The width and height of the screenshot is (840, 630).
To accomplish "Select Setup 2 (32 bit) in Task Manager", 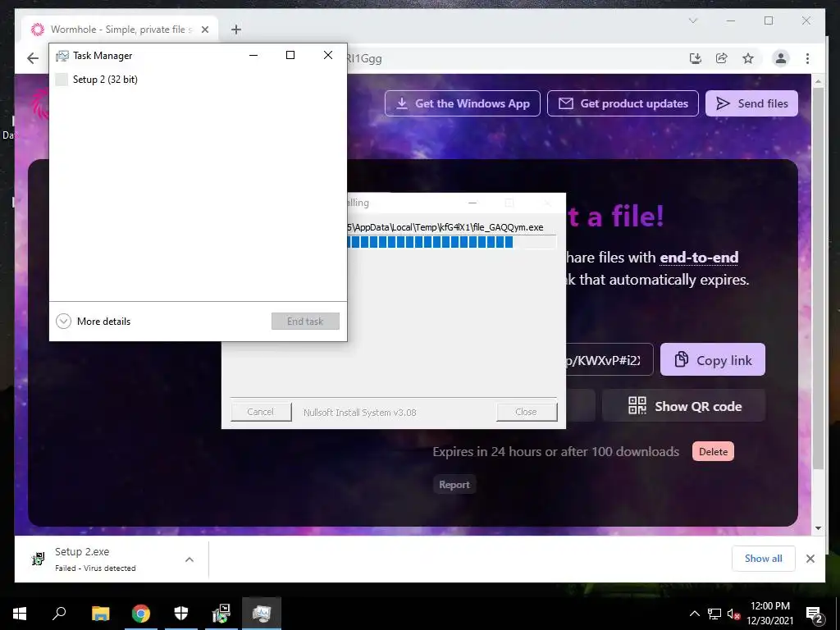I will [198, 80].
